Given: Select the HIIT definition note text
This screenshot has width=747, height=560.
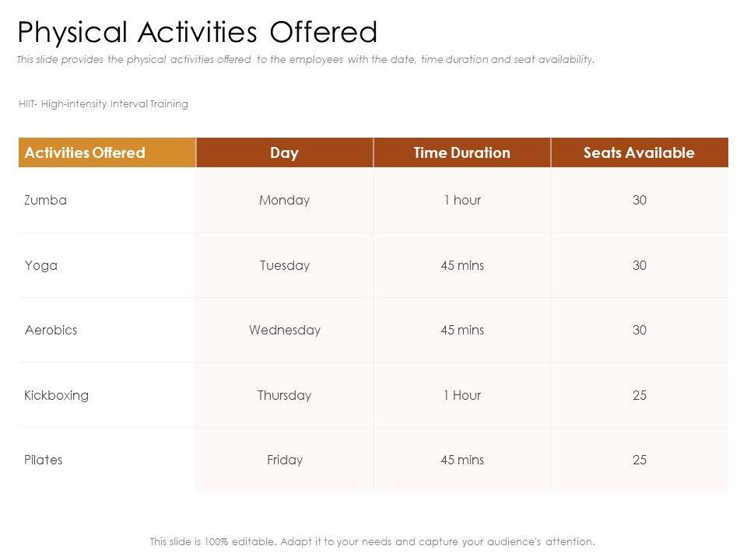Looking at the screenshot, I should (x=103, y=103).
